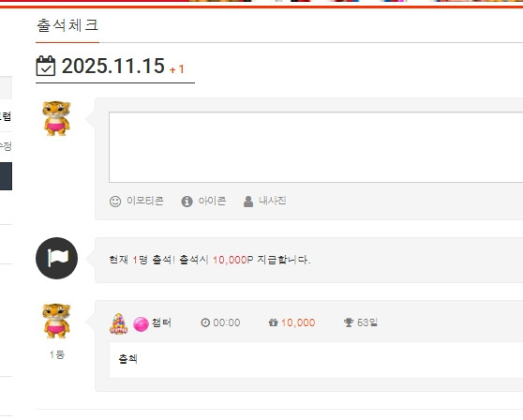
Task: Select the 출석체크 page tab heading
Action: 67,25
